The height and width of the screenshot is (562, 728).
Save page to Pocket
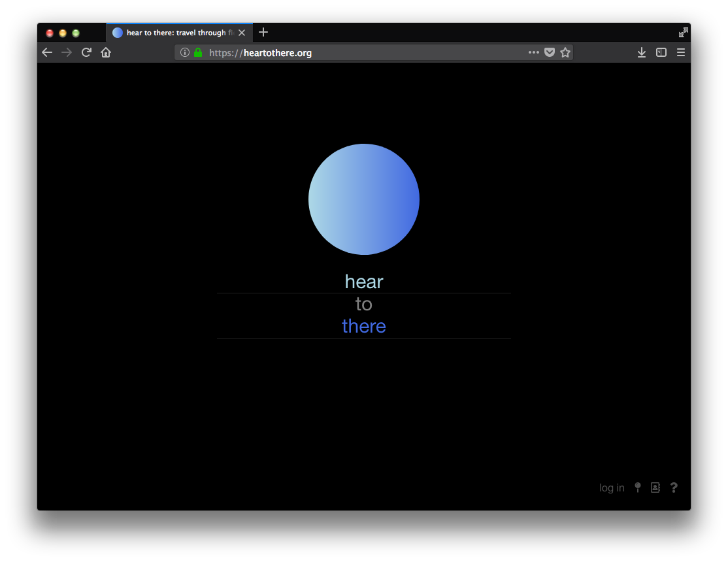coord(550,52)
